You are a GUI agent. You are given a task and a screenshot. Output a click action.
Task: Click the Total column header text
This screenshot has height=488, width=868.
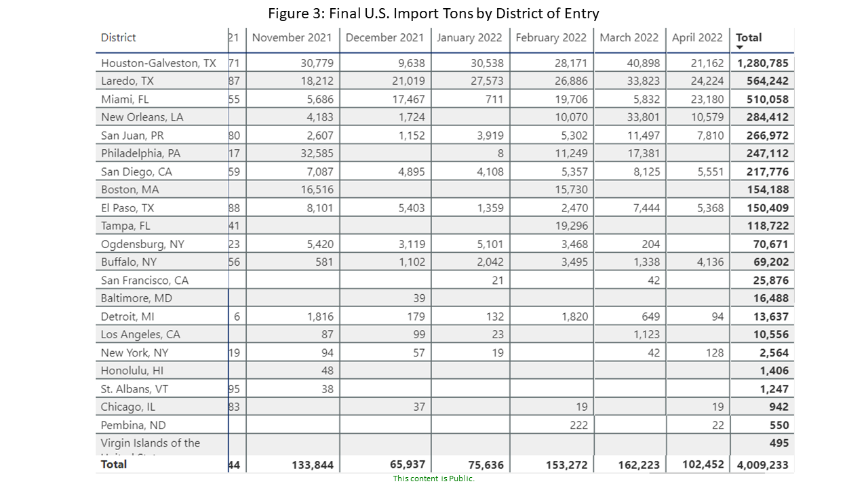(x=749, y=38)
